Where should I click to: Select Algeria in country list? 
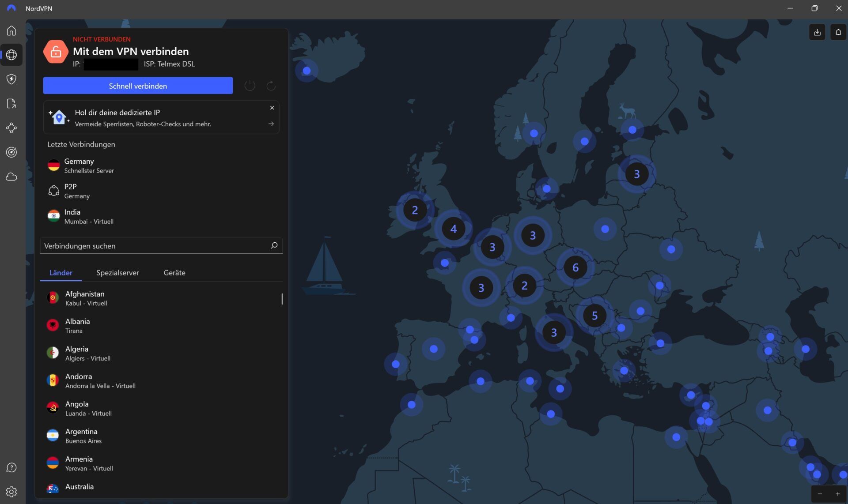coord(161,353)
